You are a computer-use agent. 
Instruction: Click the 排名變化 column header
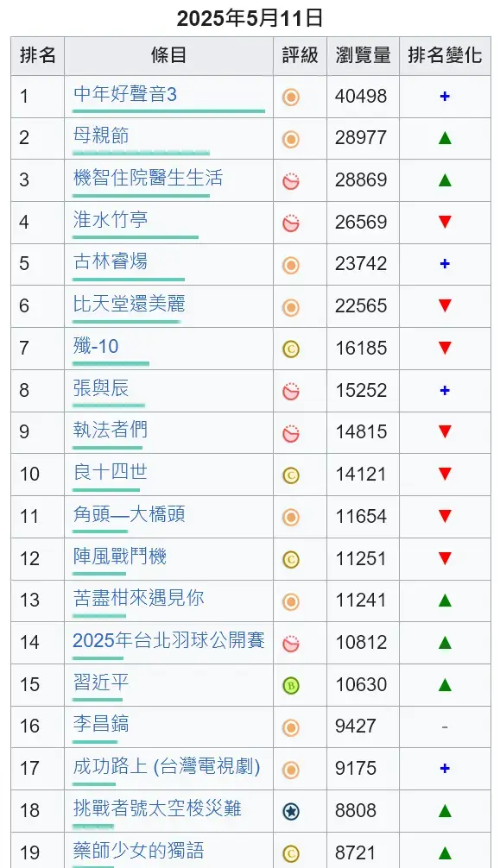pos(445,55)
